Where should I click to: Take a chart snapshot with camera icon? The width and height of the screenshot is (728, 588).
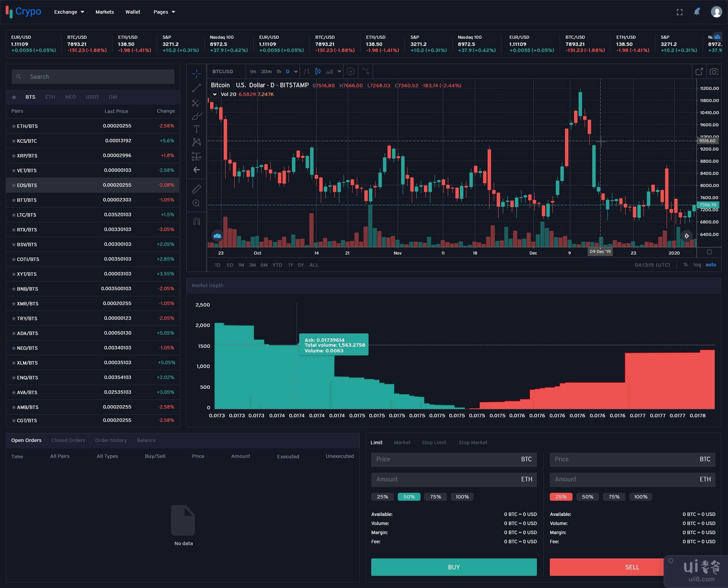tap(714, 72)
